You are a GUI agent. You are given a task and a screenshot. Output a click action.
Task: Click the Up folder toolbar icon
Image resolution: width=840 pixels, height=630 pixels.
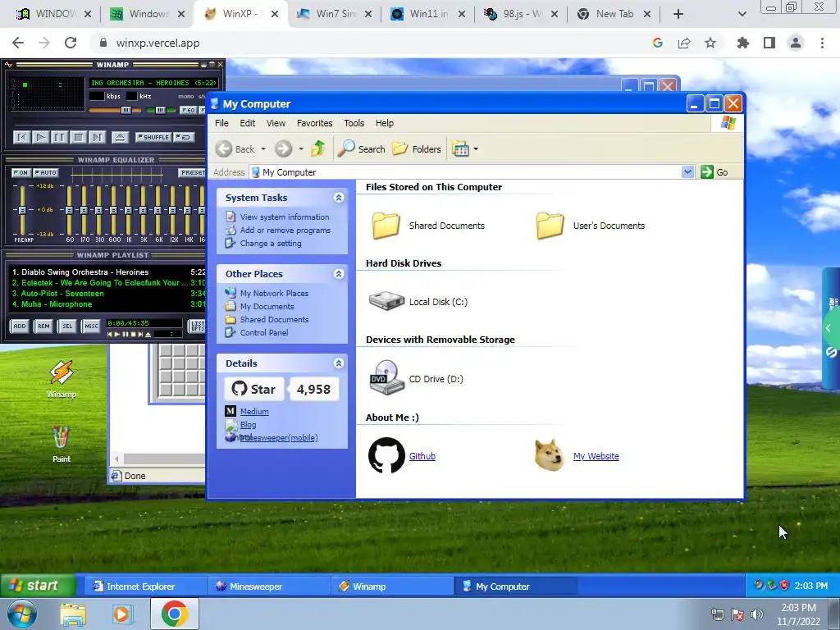(318, 148)
